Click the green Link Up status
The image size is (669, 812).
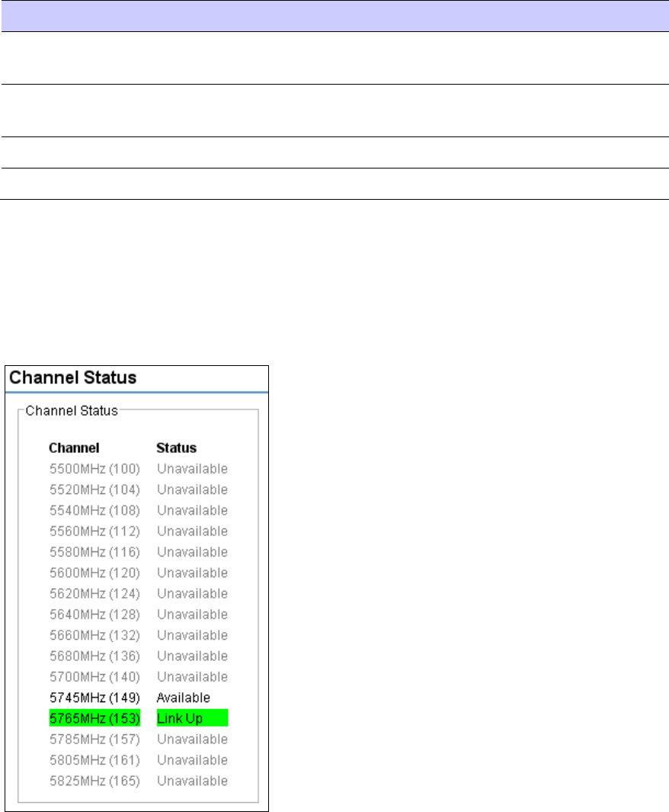pos(192,718)
